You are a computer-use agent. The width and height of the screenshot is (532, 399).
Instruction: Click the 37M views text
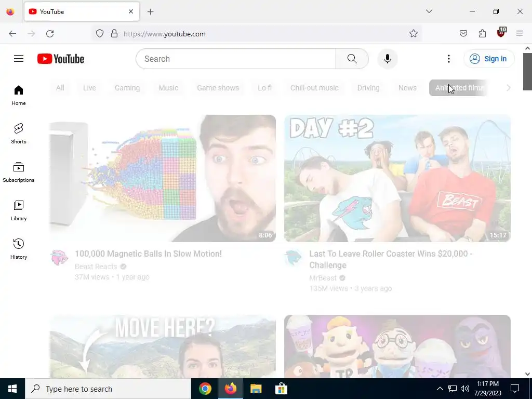click(92, 277)
